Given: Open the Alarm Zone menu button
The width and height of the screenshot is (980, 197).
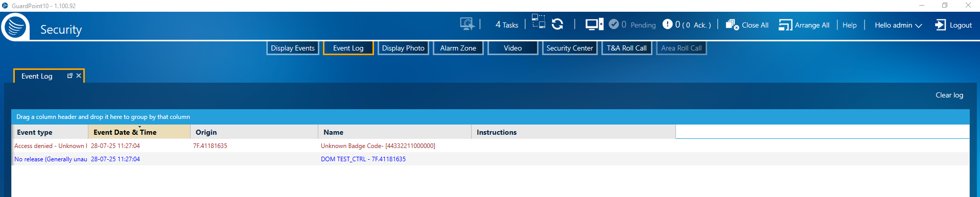Looking at the screenshot, I should [x=458, y=48].
